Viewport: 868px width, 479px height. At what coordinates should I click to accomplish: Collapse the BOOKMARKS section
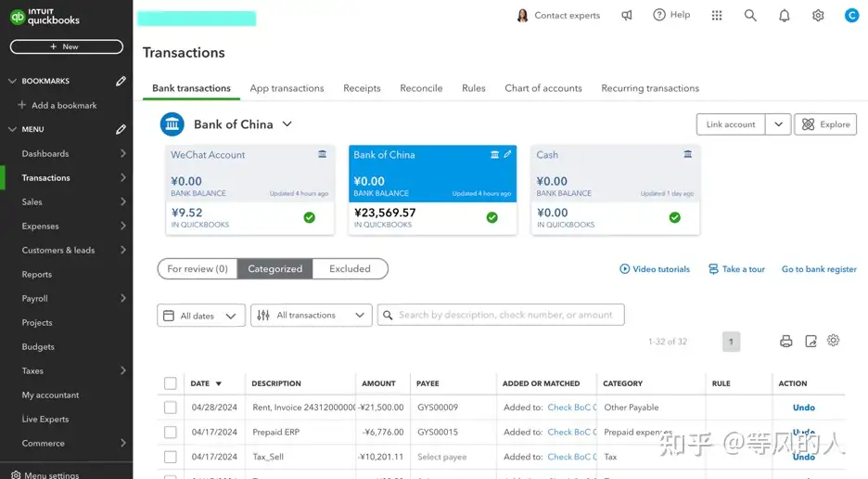[x=12, y=81]
